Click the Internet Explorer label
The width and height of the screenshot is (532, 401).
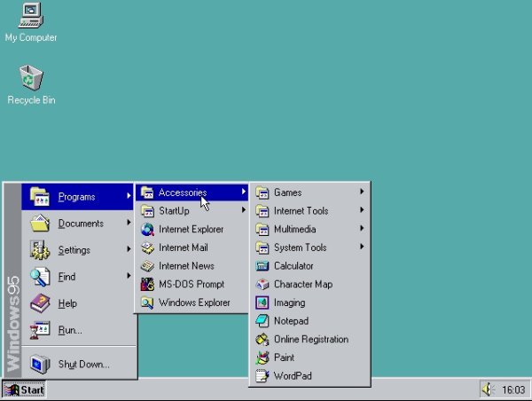191,229
